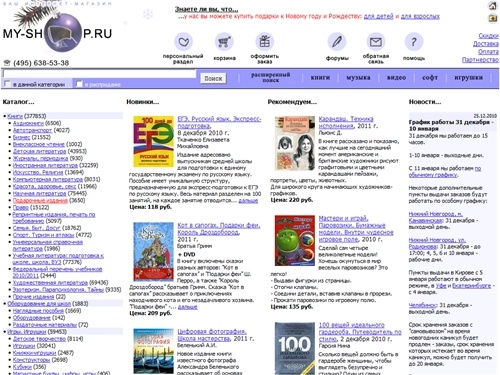Click the gift box checkout icon
This screenshot has height=375, width=500.
pos(265,42)
